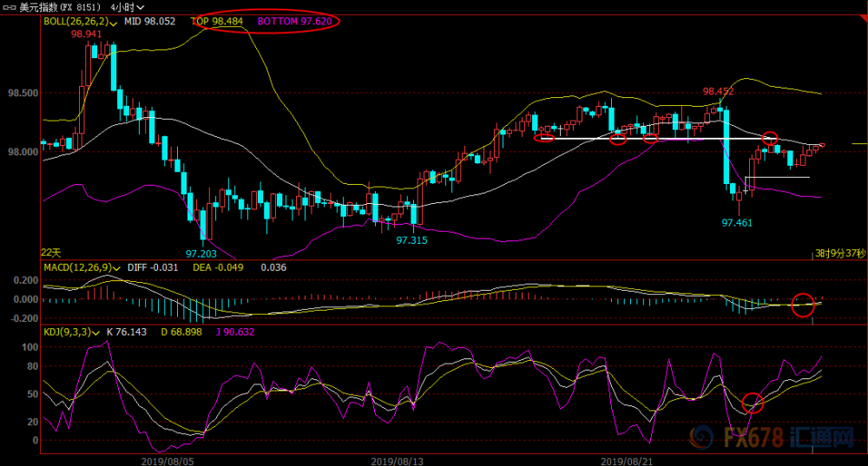Click the 2019/08/21 date marker
Screen dimensions: 868x466
coord(627,461)
